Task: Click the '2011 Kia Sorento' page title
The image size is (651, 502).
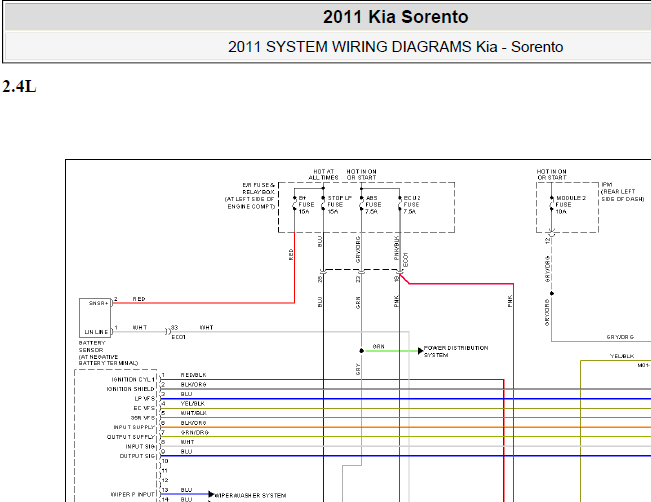Action: coord(395,17)
